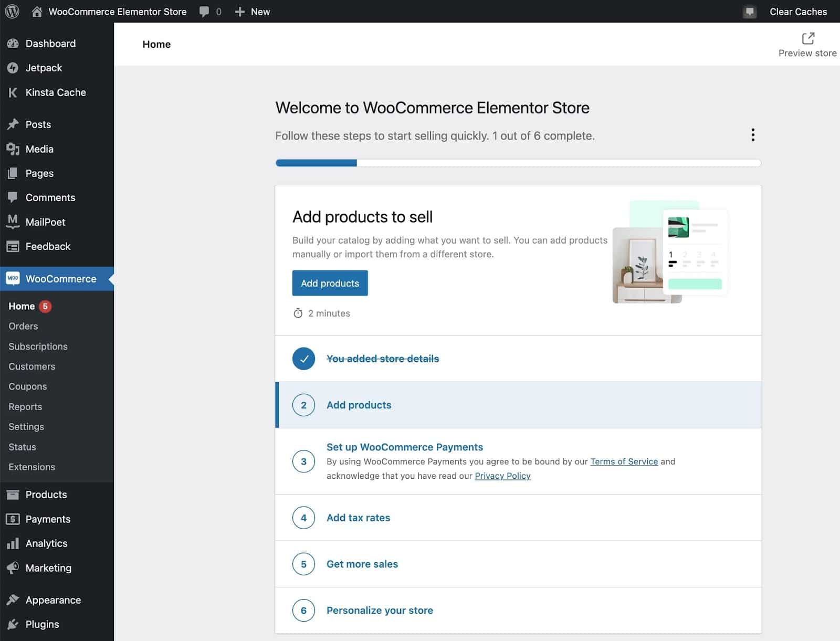Open Analytics from the sidebar
This screenshot has width=840, height=641.
pos(12,543)
